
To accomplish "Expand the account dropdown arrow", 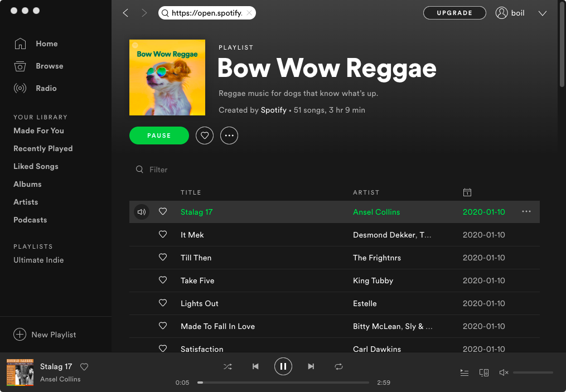I will pos(543,13).
